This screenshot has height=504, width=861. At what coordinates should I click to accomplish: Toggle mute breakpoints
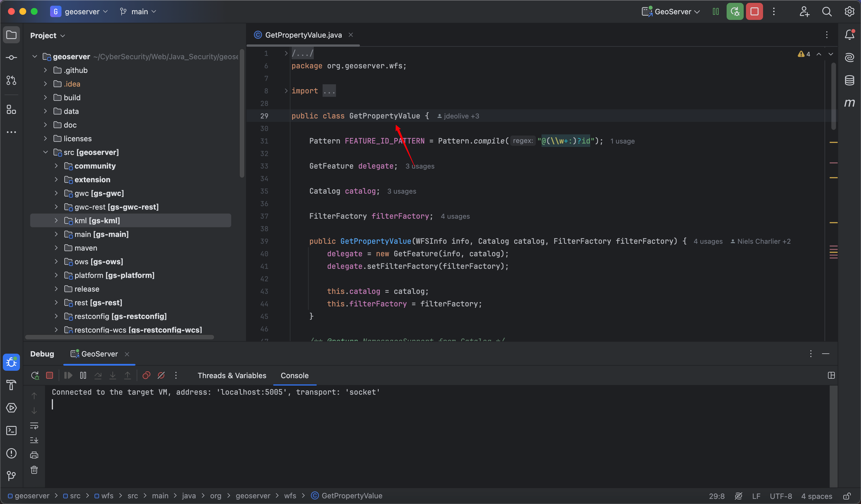pyautogui.click(x=161, y=376)
